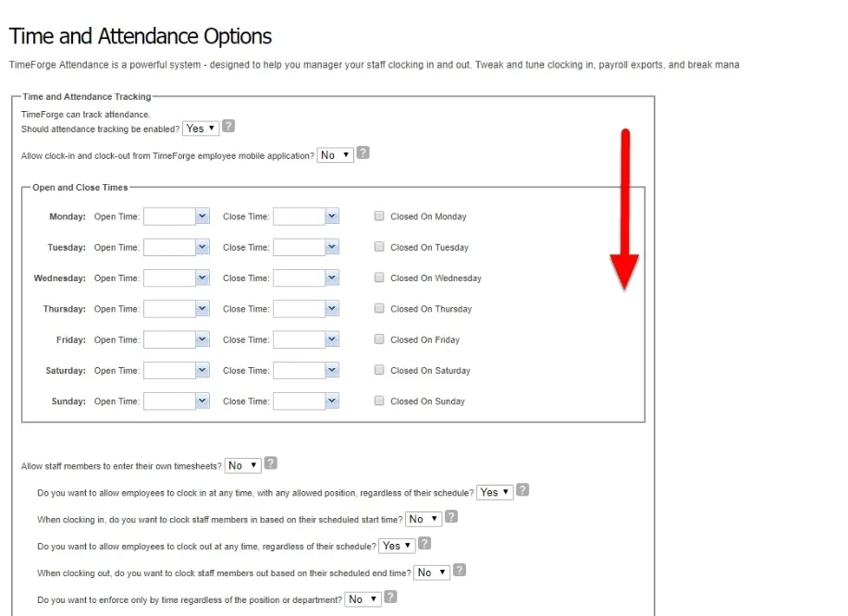The image size is (848, 616).
Task: Focus the Wednesday Close Time input field
Action: click(299, 278)
